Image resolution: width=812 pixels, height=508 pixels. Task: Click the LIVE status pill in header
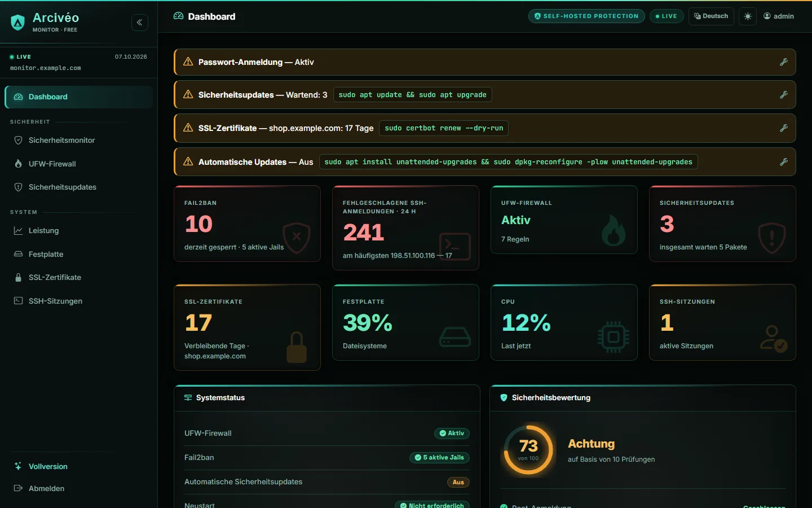(667, 16)
